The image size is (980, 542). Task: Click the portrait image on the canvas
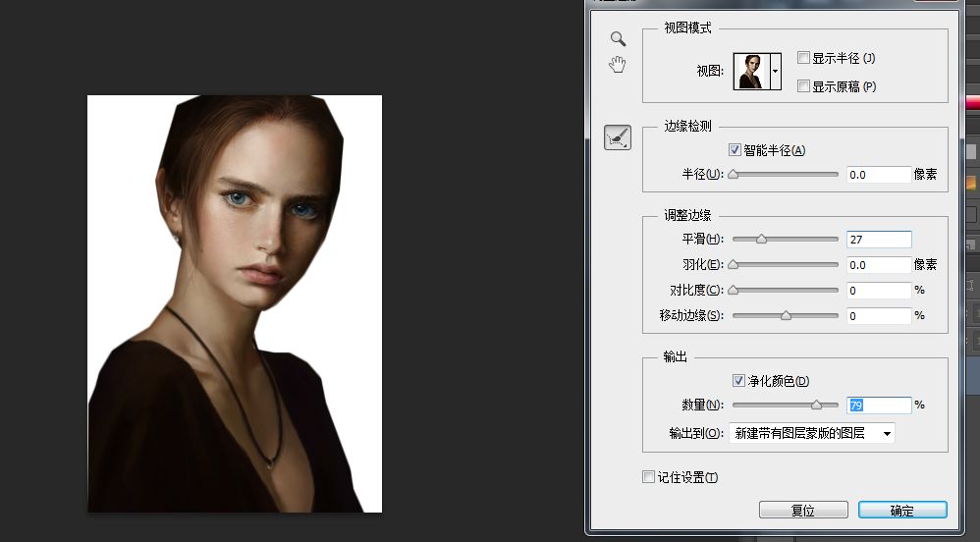coord(235,303)
